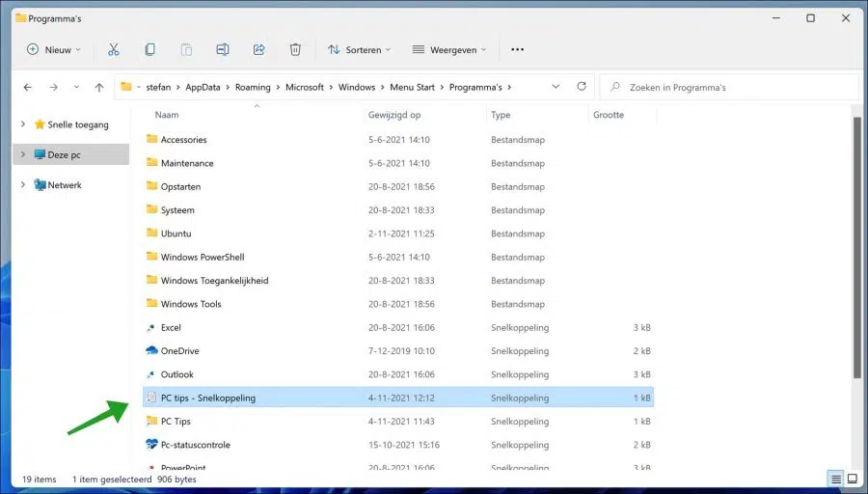Select the Systeem folder name
The height and width of the screenshot is (494, 868).
coord(177,210)
